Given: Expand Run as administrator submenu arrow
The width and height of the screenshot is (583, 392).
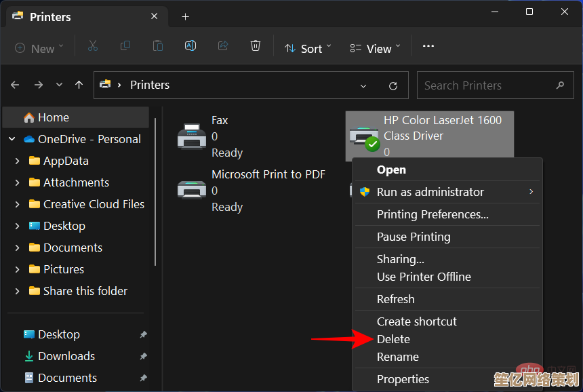Looking at the screenshot, I should pyautogui.click(x=531, y=191).
